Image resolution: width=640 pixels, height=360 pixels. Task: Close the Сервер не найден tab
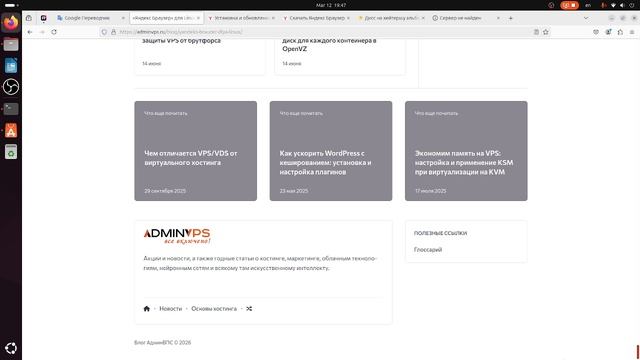pyautogui.click(x=498, y=18)
